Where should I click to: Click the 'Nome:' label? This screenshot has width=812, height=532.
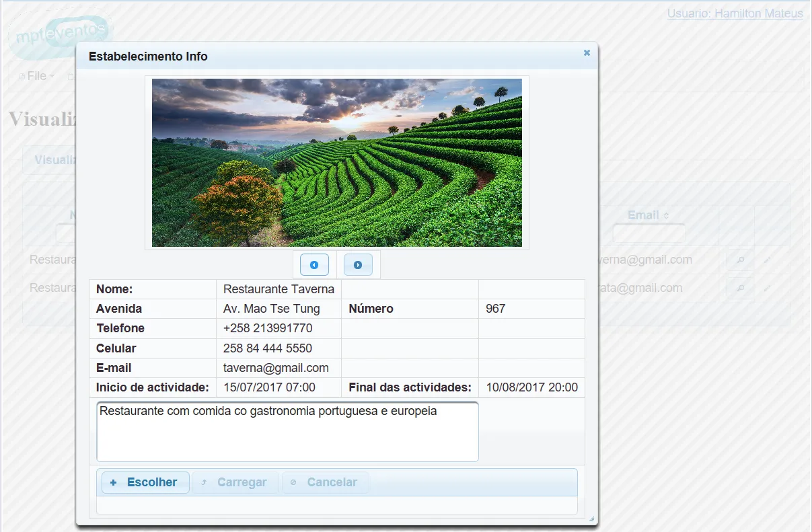point(114,289)
